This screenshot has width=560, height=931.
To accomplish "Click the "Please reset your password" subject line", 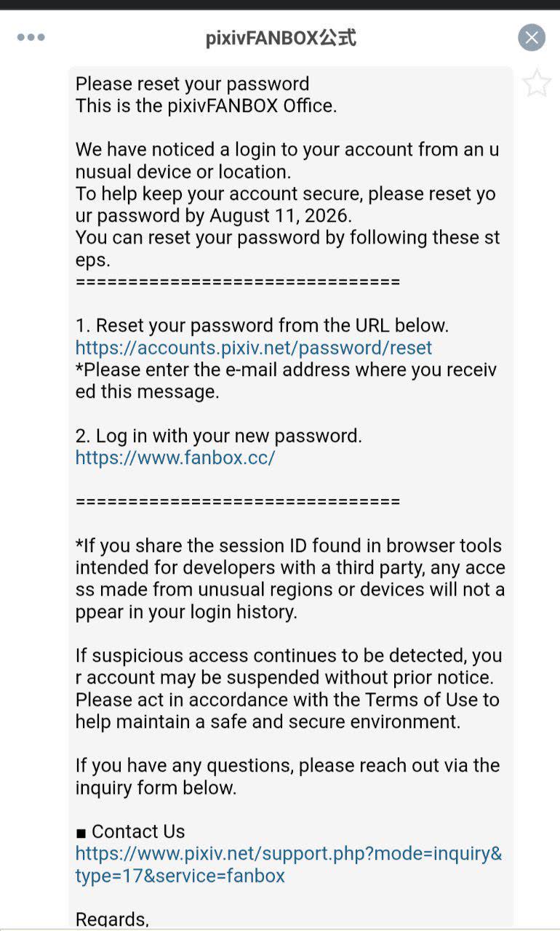I will pos(193,84).
